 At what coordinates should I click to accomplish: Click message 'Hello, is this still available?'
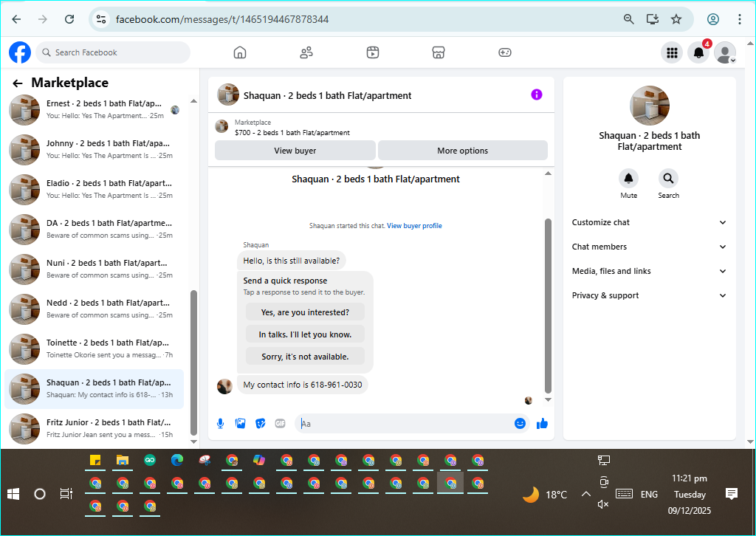click(x=291, y=261)
